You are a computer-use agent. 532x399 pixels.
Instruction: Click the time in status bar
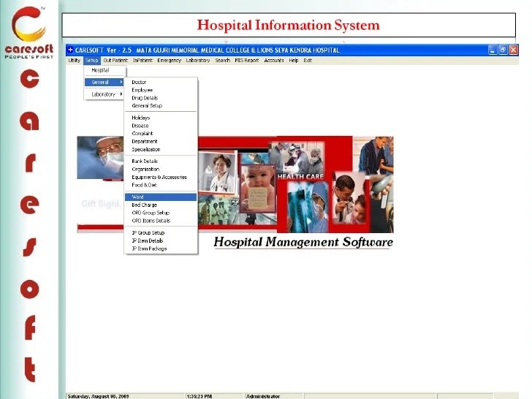pos(199,396)
